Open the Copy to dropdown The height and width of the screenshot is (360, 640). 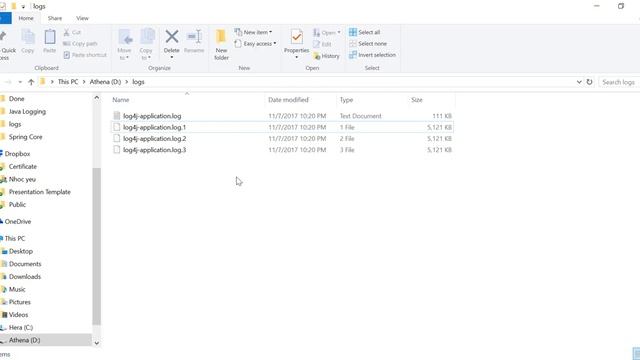click(x=146, y=54)
